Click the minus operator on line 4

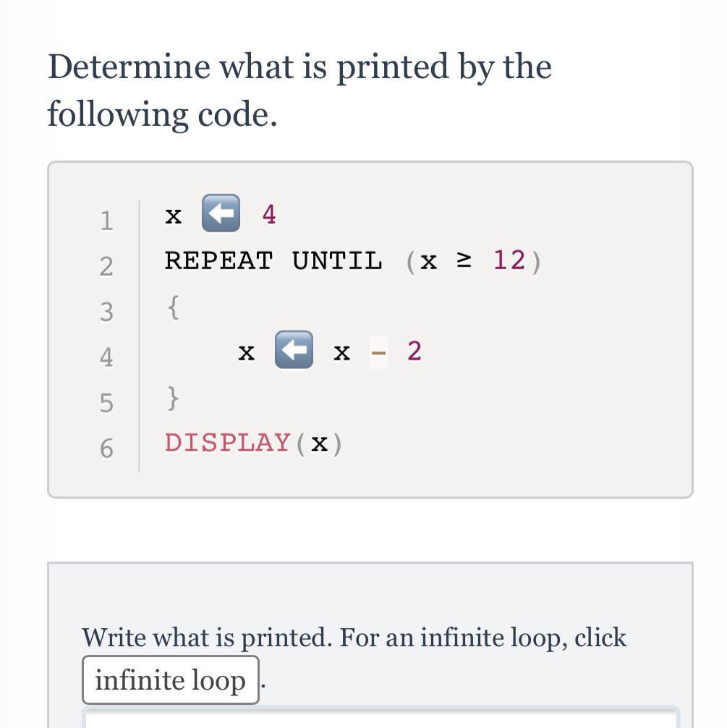click(x=378, y=352)
